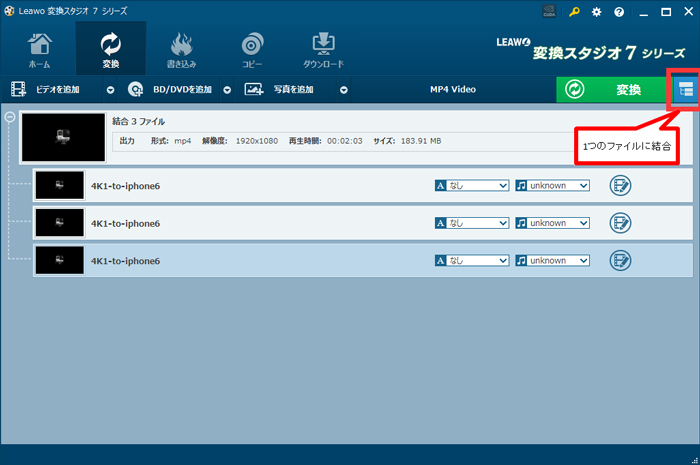Image resolution: width=700 pixels, height=465 pixels.
Task: Expand the ビデオを追加 dropdown arrow
Action: click(x=110, y=90)
